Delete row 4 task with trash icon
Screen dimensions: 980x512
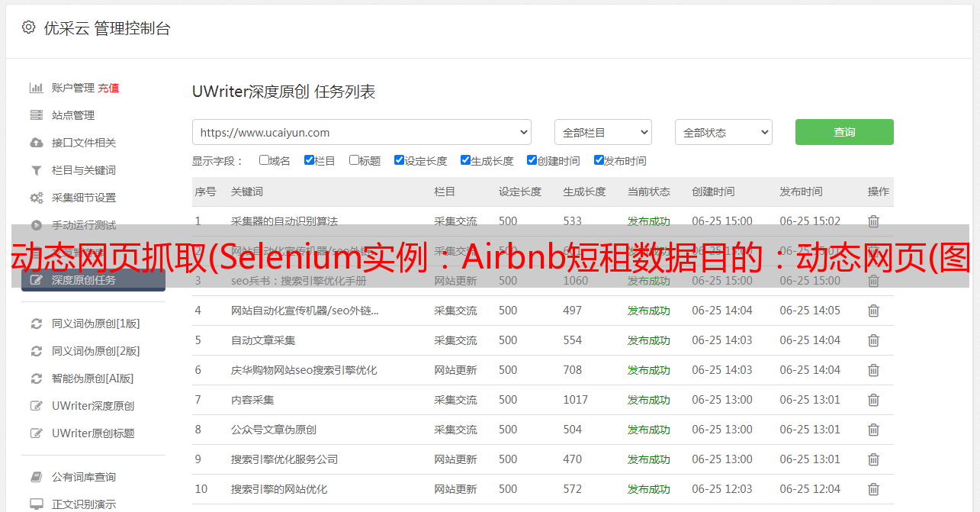(x=874, y=311)
